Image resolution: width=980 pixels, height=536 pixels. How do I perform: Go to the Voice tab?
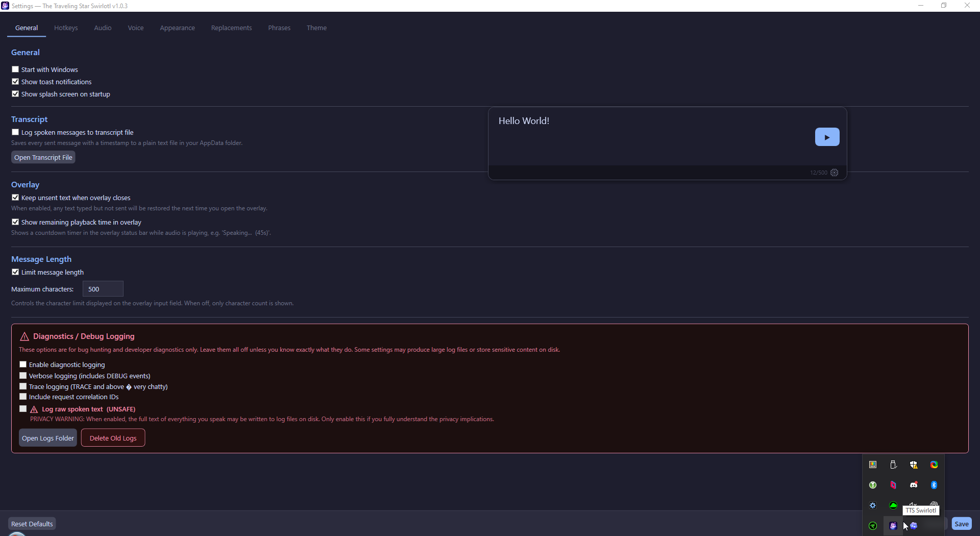[136, 28]
